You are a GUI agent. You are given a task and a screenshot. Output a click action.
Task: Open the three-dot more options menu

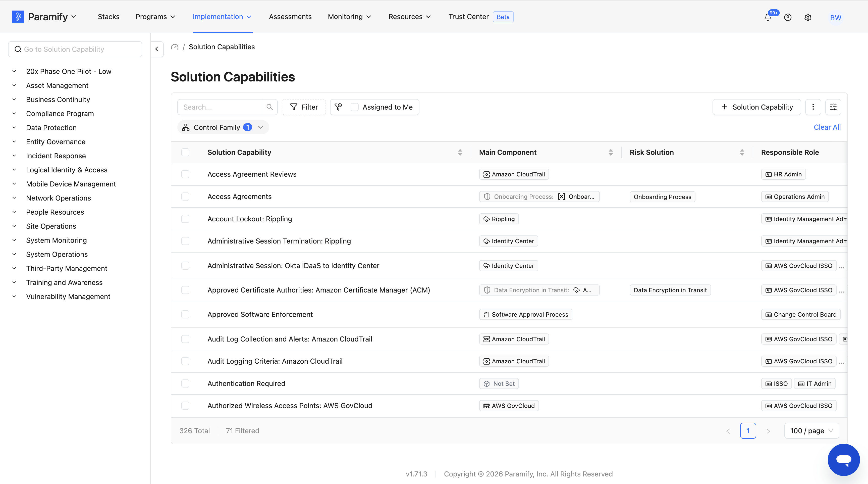(x=813, y=107)
